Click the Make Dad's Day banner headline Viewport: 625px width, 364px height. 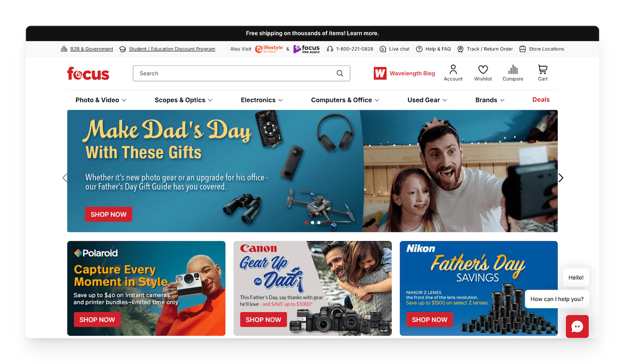click(x=167, y=140)
